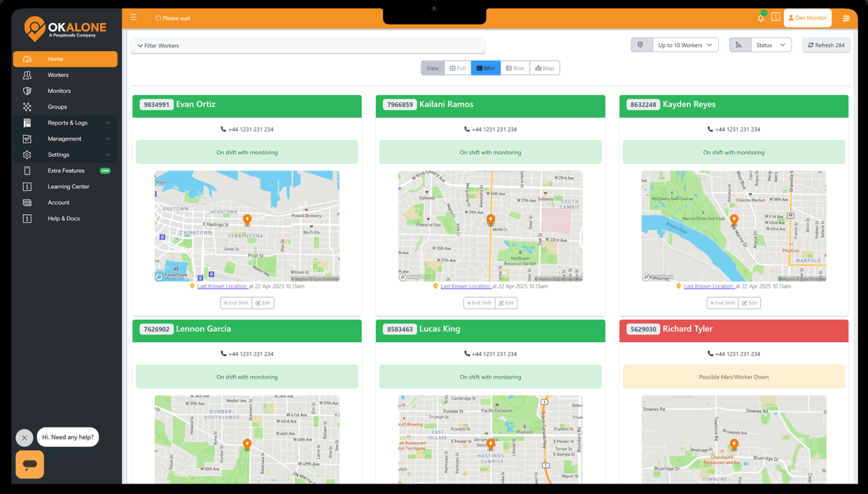This screenshot has width=868, height=494.
Task: Click worker ID badge 7966859
Action: pos(400,105)
